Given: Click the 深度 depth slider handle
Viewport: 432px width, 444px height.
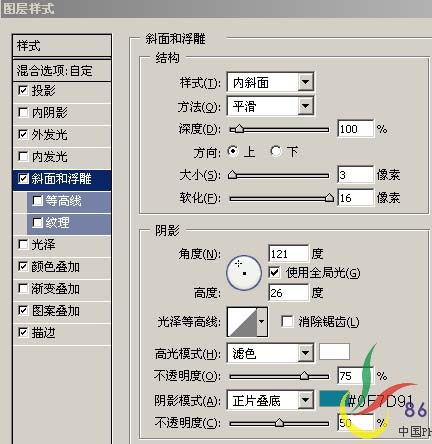Looking at the screenshot, I should (238, 129).
